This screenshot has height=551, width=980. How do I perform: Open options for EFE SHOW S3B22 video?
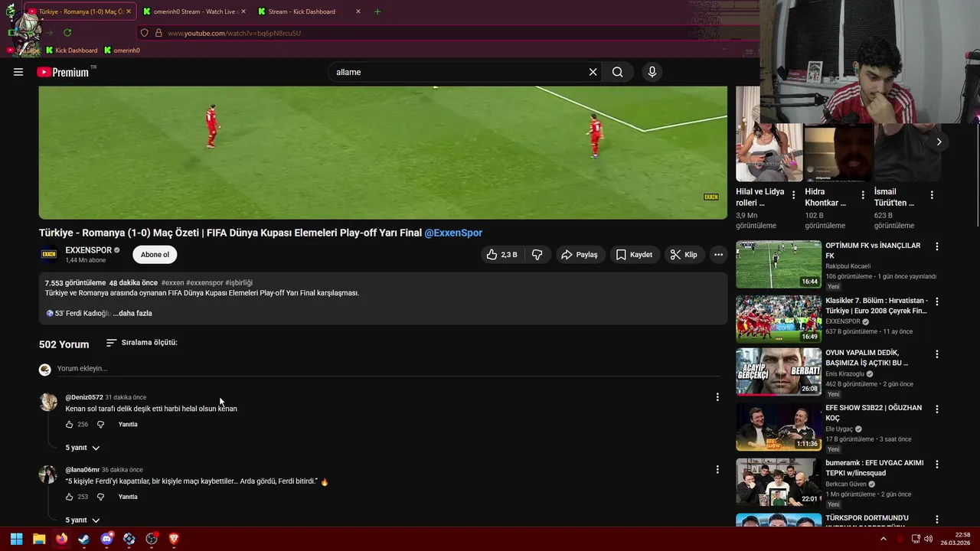[x=936, y=409]
